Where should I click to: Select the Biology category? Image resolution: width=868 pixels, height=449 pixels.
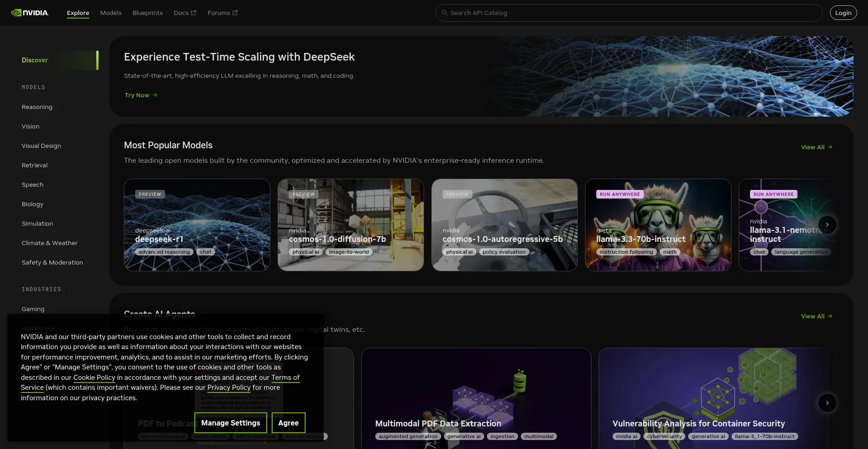click(33, 204)
